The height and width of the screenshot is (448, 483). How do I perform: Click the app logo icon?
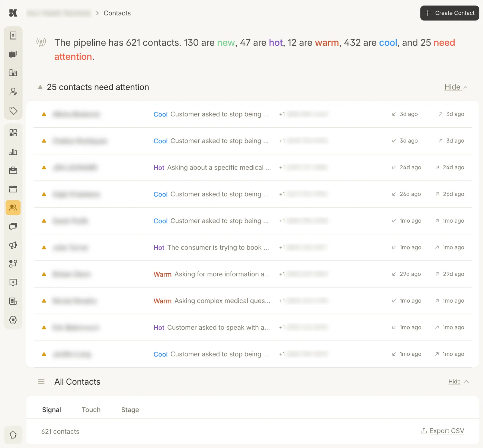[x=13, y=13]
